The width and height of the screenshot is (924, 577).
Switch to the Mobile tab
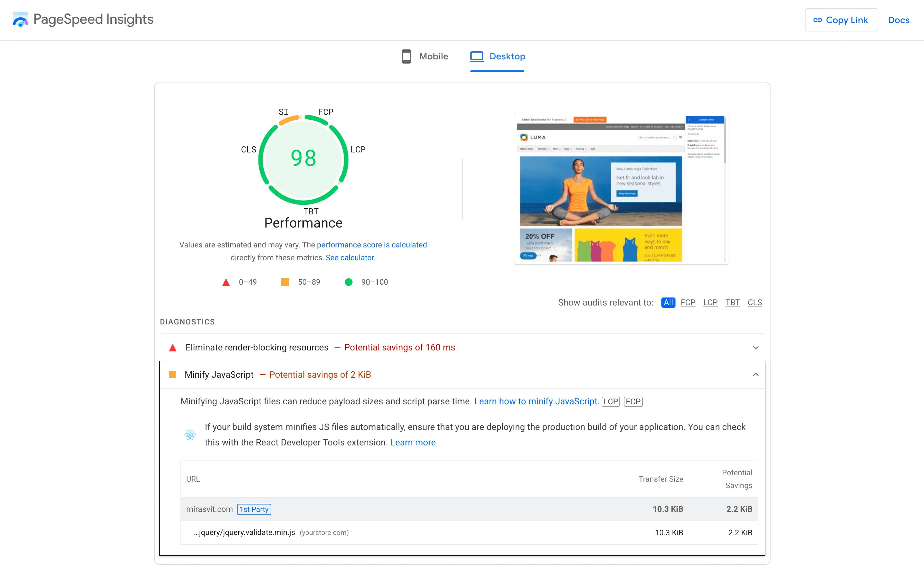[433, 56]
